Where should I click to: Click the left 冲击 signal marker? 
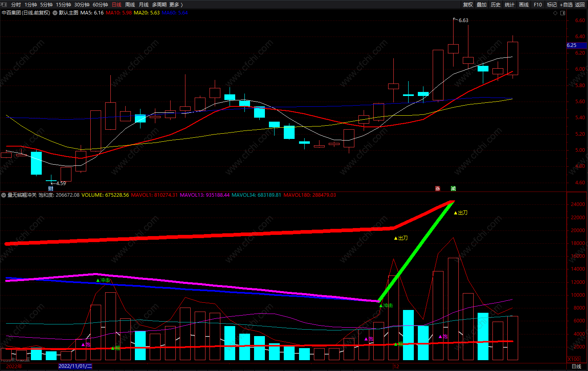point(103,280)
